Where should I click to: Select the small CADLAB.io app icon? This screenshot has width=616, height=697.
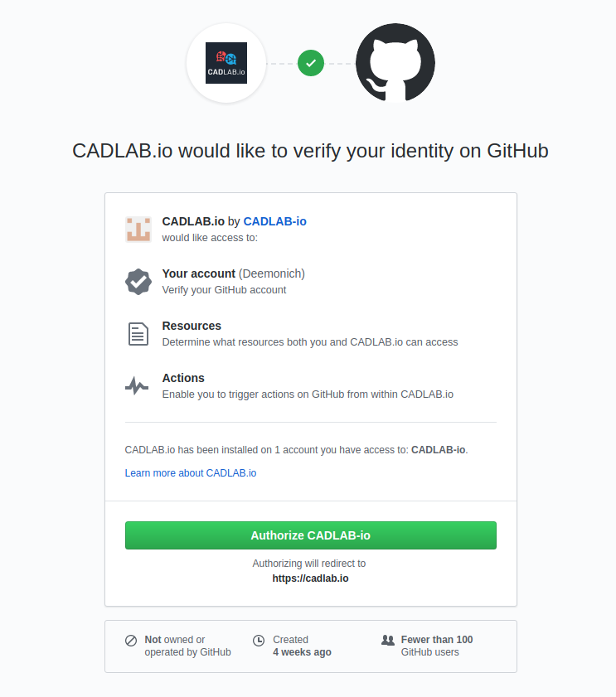click(138, 228)
